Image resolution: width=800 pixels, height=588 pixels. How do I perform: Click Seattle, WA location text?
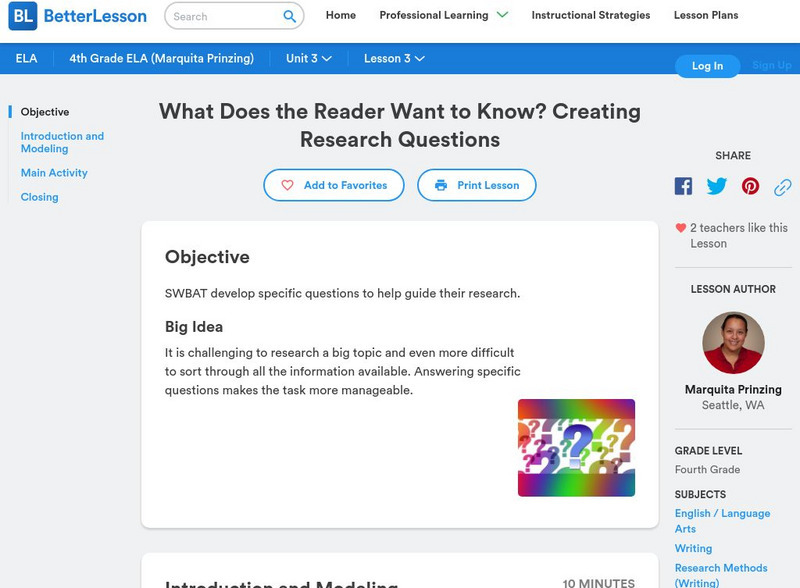click(x=733, y=405)
